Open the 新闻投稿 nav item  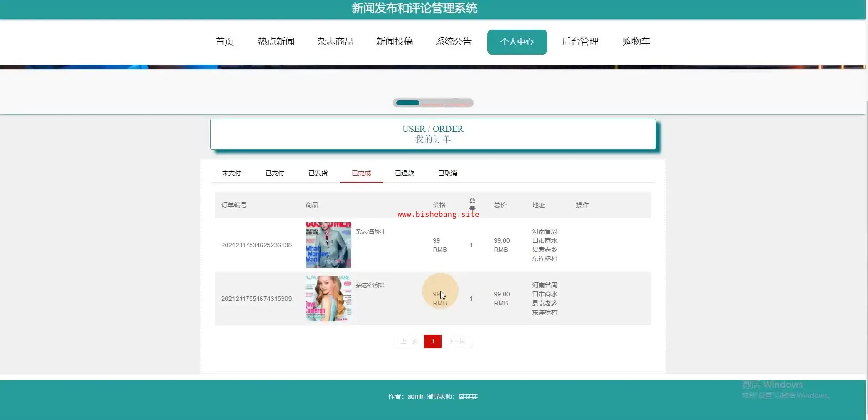[x=394, y=42]
